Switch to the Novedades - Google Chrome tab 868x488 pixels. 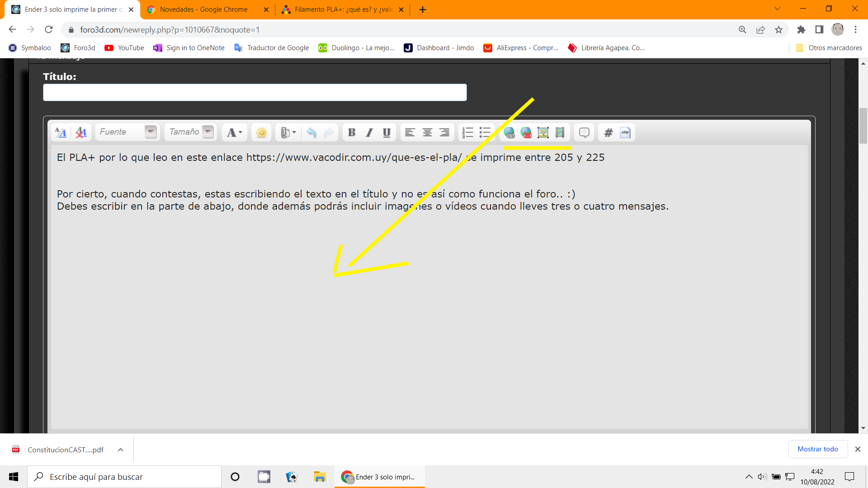pyautogui.click(x=203, y=9)
